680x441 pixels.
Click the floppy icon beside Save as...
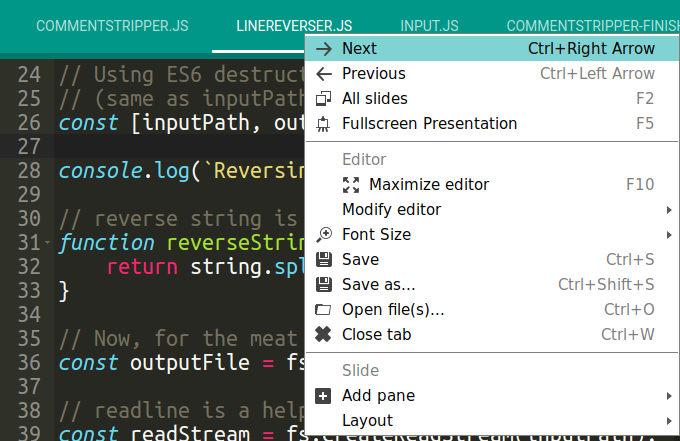(324, 285)
